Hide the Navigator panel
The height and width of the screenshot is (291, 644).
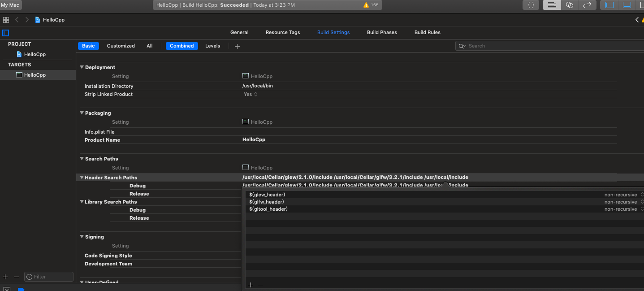(609, 5)
